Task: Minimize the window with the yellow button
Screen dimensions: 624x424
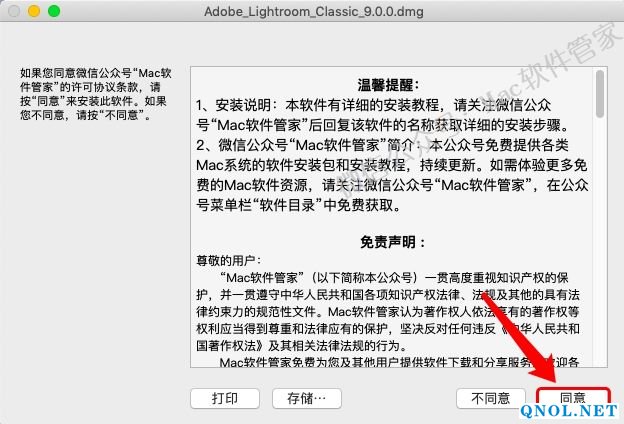Action: coord(34,11)
